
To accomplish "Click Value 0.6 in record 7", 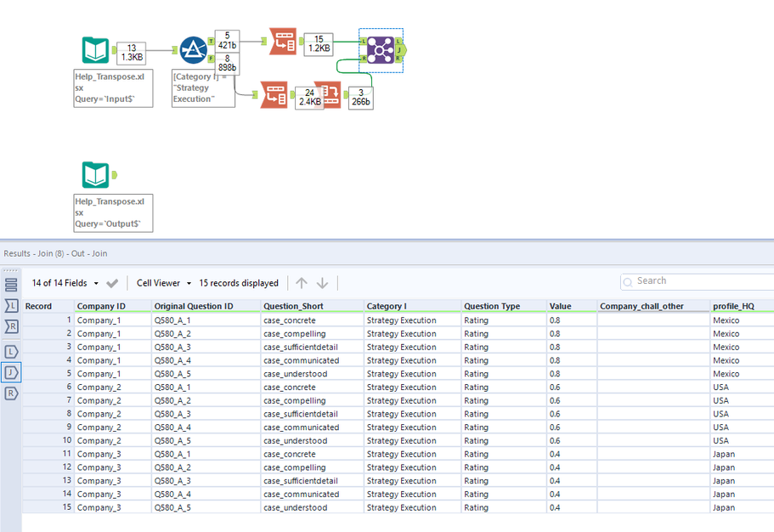I will tap(572, 400).
